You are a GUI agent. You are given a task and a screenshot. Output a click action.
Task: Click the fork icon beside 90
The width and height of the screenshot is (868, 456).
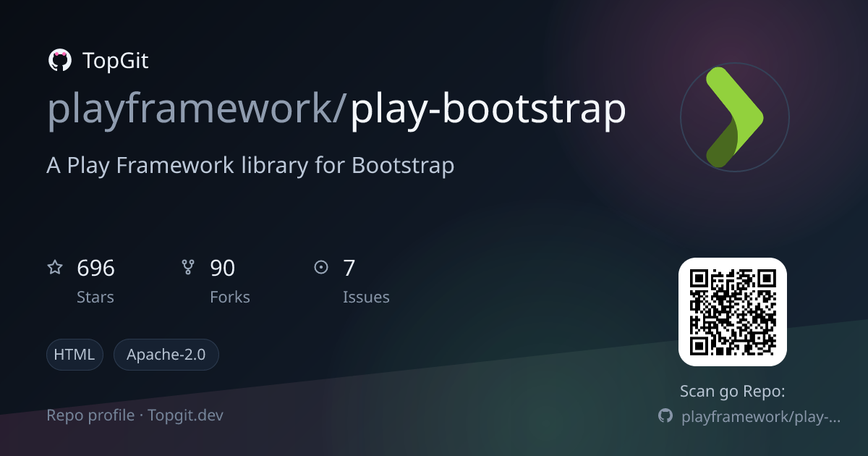point(188,268)
